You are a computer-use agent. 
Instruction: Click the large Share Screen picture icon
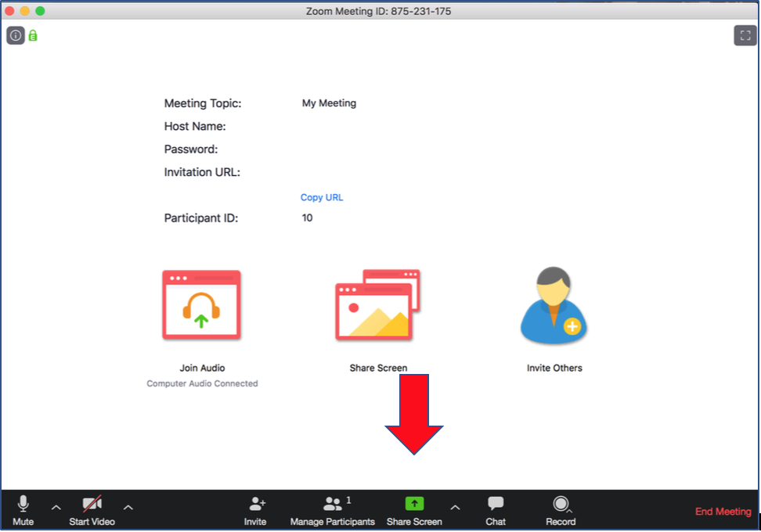377,305
